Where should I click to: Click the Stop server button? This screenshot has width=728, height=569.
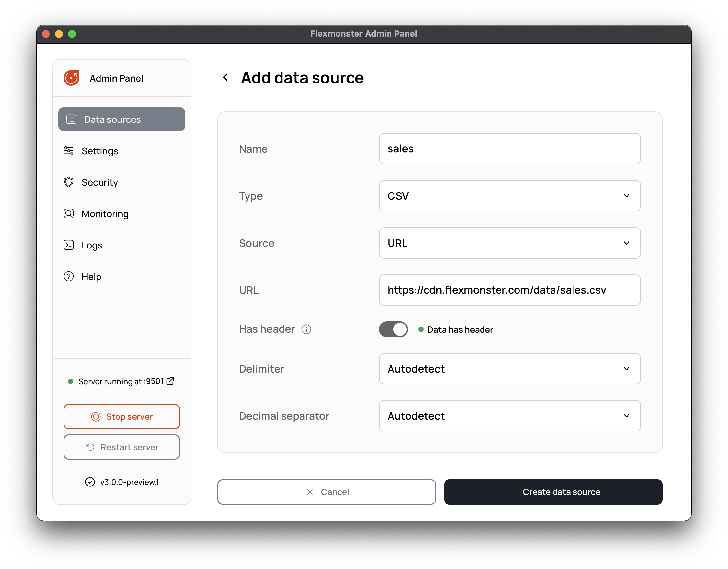(122, 417)
